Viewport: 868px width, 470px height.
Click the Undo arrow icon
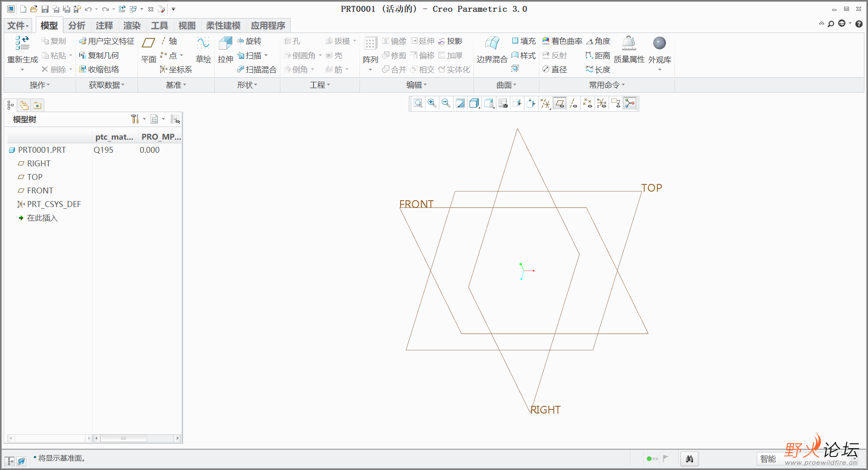pyautogui.click(x=88, y=9)
